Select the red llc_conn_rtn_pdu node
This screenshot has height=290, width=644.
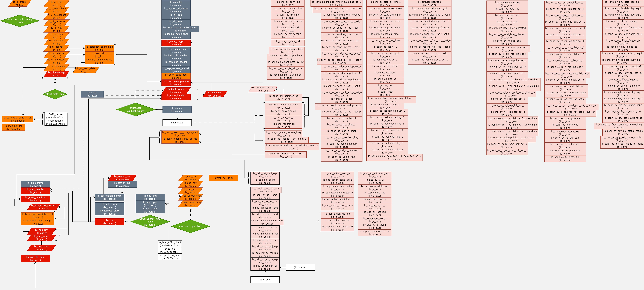click(176, 43)
